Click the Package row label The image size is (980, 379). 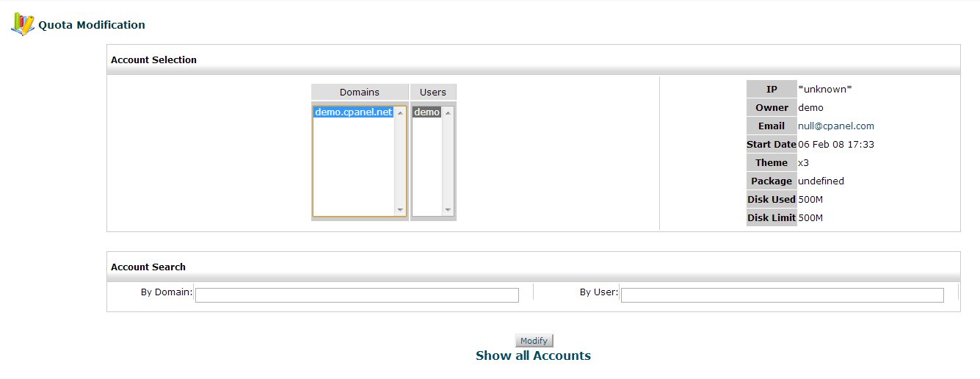coord(772,181)
